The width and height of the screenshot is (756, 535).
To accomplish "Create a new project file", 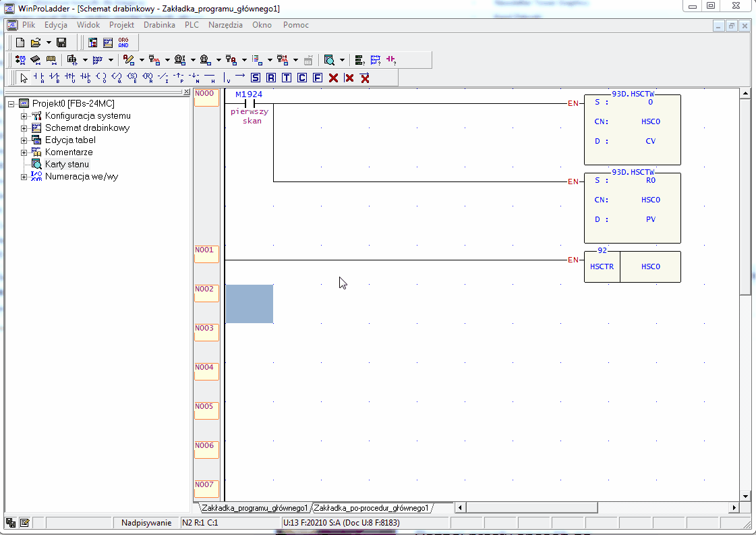I will click(20, 43).
